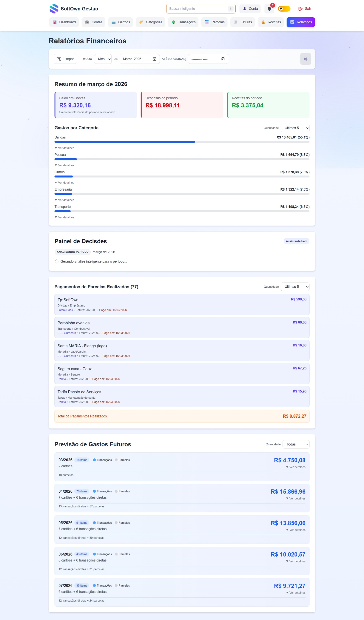Expand Ver detalhes under Dívidas category
The width and height of the screenshot is (364, 620).
tap(64, 148)
